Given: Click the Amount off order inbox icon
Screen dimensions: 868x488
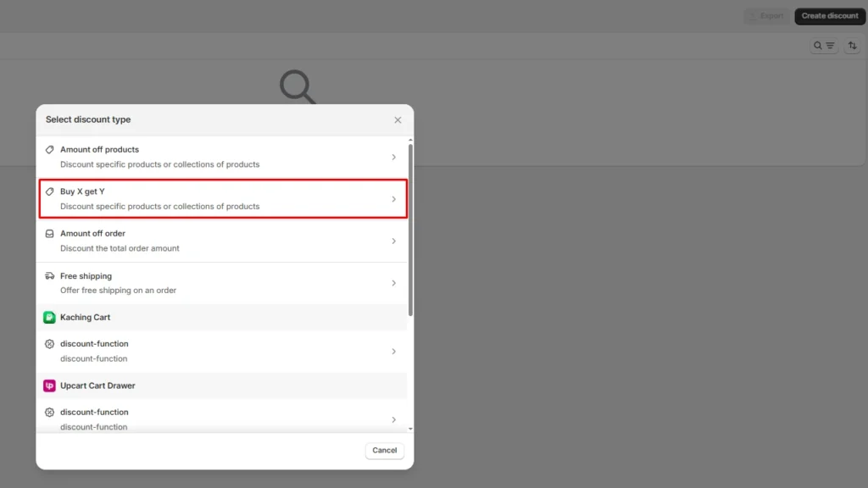Looking at the screenshot, I should [50, 234].
